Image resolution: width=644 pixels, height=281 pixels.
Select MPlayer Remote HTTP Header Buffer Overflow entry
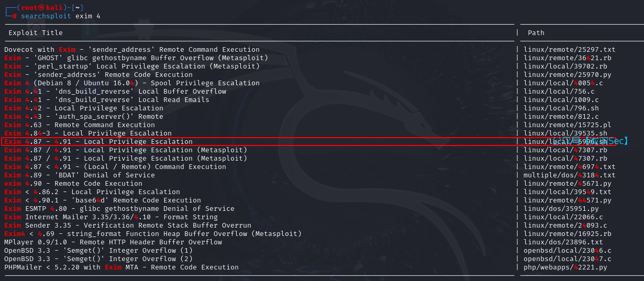(x=113, y=242)
